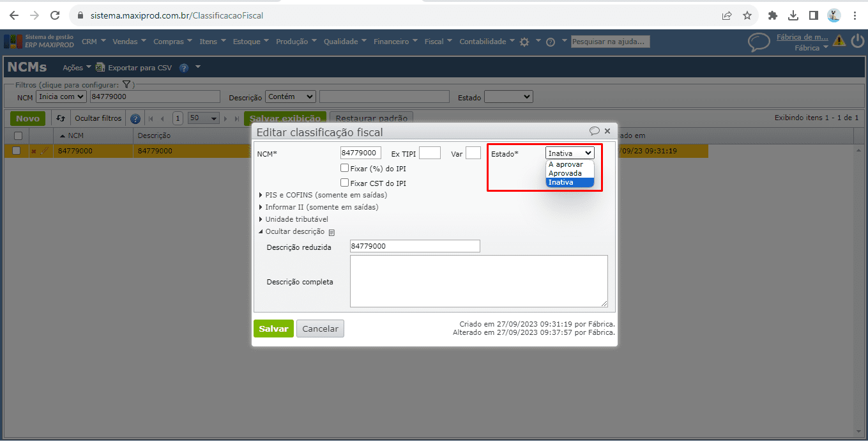Click the Cancelar button
The height and width of the screenshot is (441, 868).
click(x=320, y=329)
